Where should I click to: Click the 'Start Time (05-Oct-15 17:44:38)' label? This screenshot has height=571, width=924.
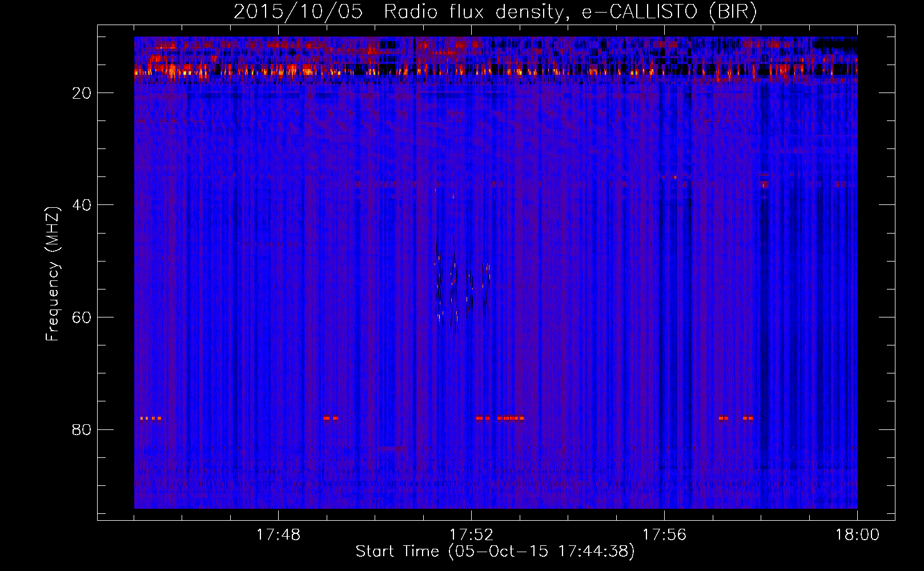click(x=495, y=552)
